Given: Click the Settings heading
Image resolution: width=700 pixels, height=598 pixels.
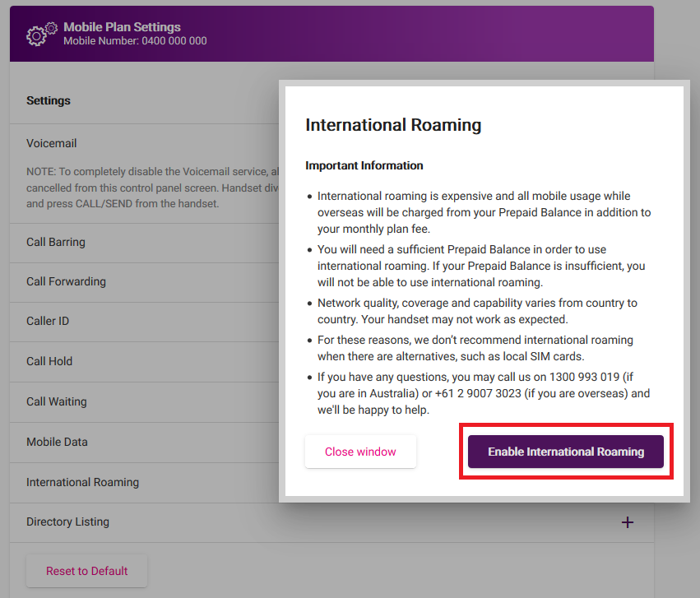Looking at the screenshot, I should coord(48,100).
